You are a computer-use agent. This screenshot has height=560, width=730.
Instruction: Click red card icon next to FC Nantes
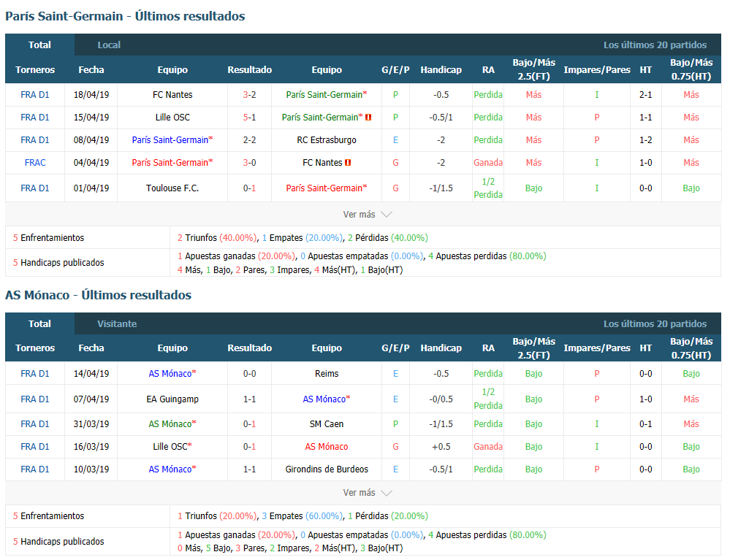[x=348, y=163]
